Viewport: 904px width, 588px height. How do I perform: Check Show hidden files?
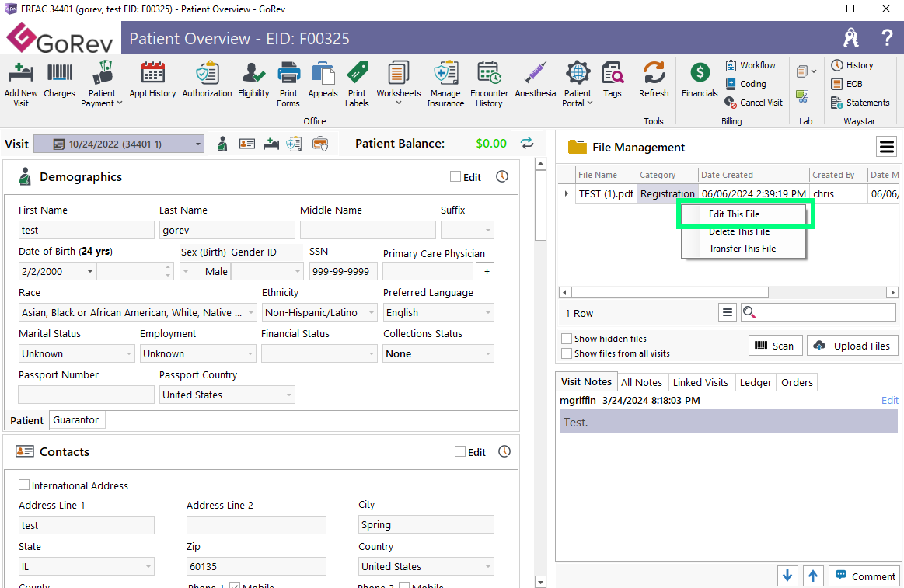pos(567,339)
